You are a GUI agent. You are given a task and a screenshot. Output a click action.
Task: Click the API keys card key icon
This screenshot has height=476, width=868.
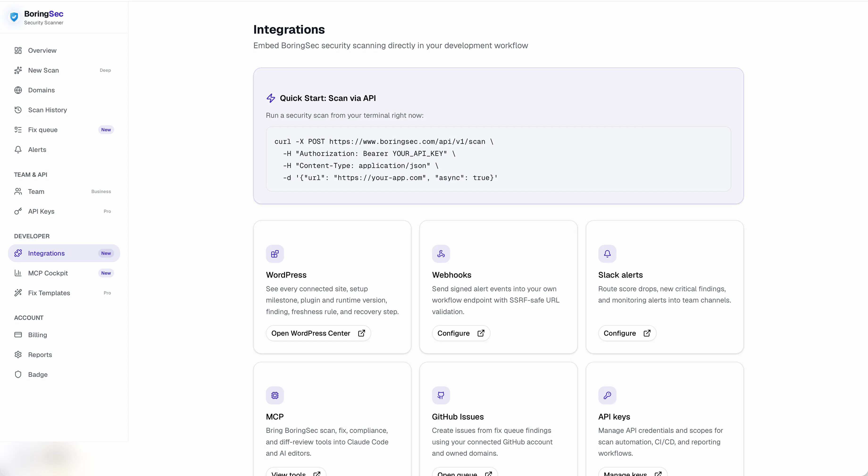[x=607, y=396]
